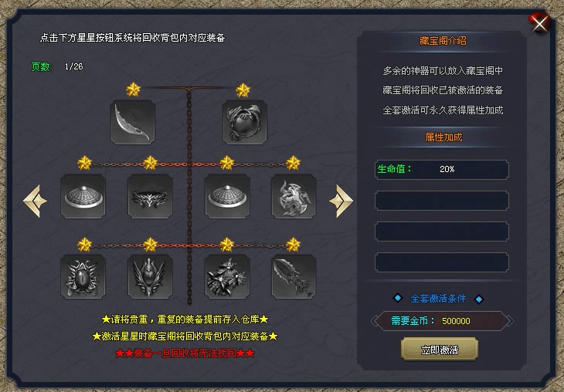The width and height of the screenshot is (564, 392).
Task: Go to next page with right arrow
Action: click(x=341, y=201)
